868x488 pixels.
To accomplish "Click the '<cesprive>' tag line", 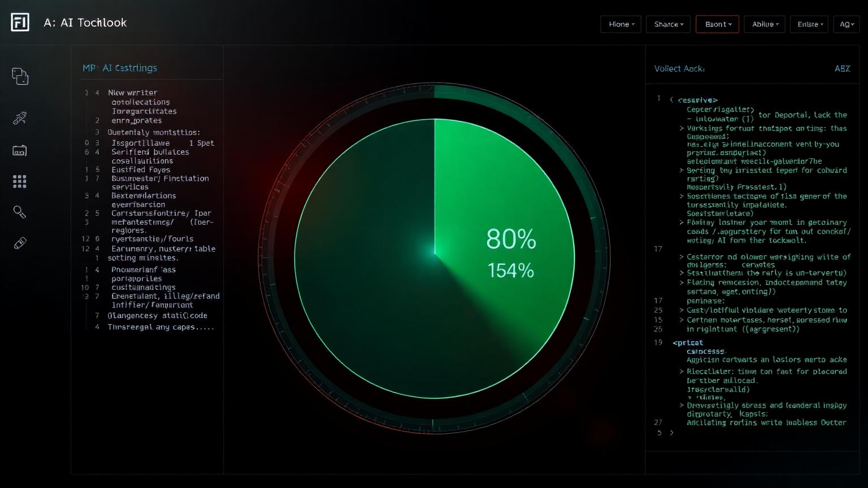I will tap(697, 100).
